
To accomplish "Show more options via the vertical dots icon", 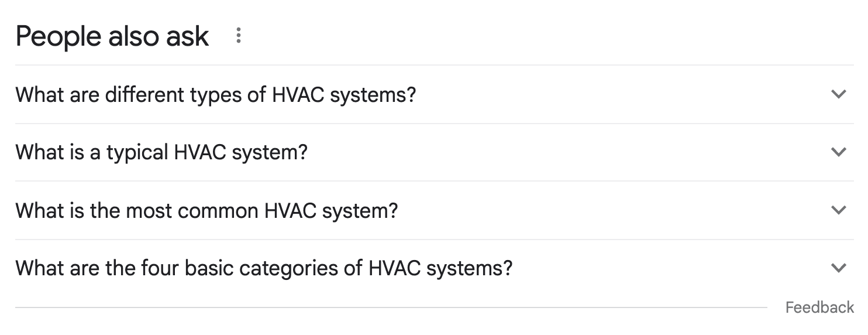I will click(238, 36).
